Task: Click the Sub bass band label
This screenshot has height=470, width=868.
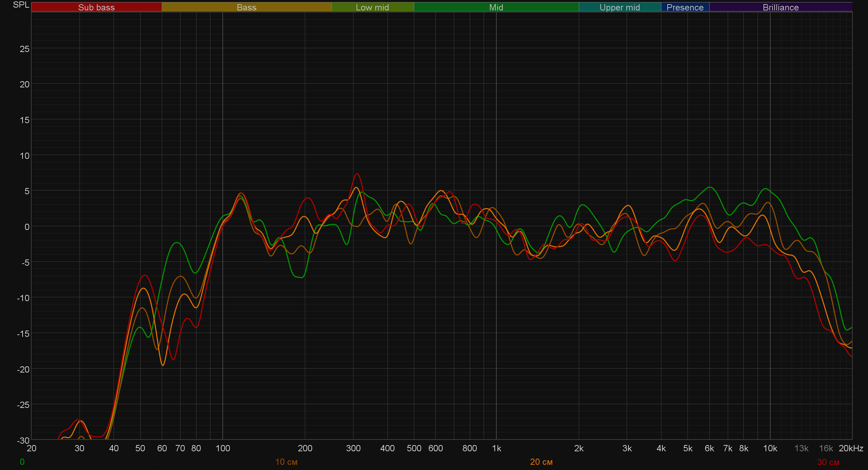Action: pos(96,7)
